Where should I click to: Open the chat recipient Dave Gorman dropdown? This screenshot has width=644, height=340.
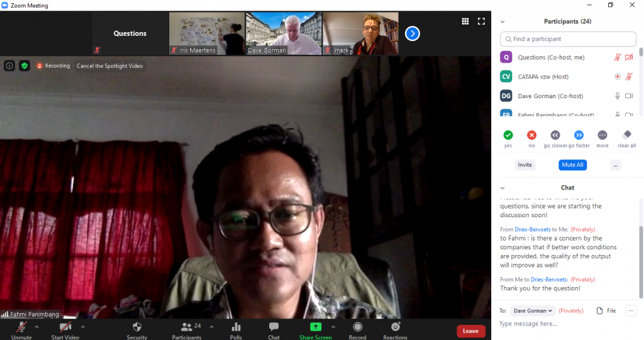coord(533,311)
